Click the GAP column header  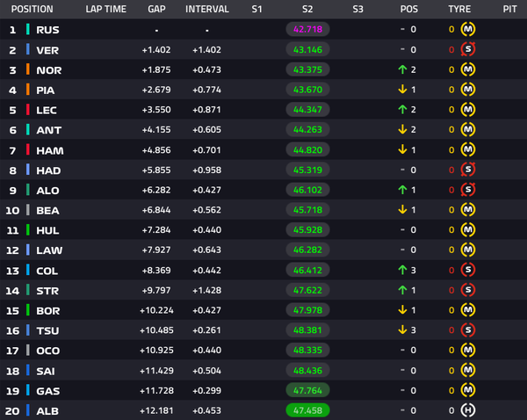[x=156, y=9]
